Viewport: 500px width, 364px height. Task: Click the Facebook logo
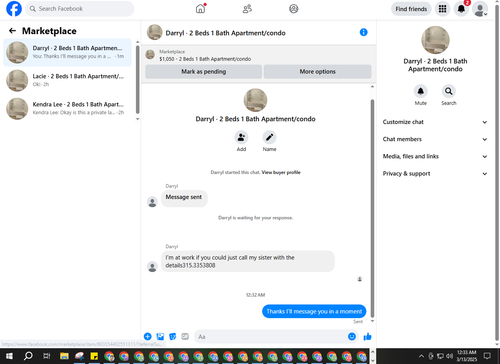coord(14,9)
